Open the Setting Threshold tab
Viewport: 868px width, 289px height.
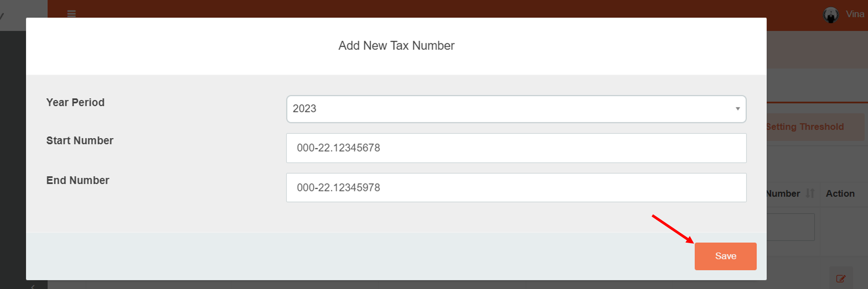click(x=806, y=127)
